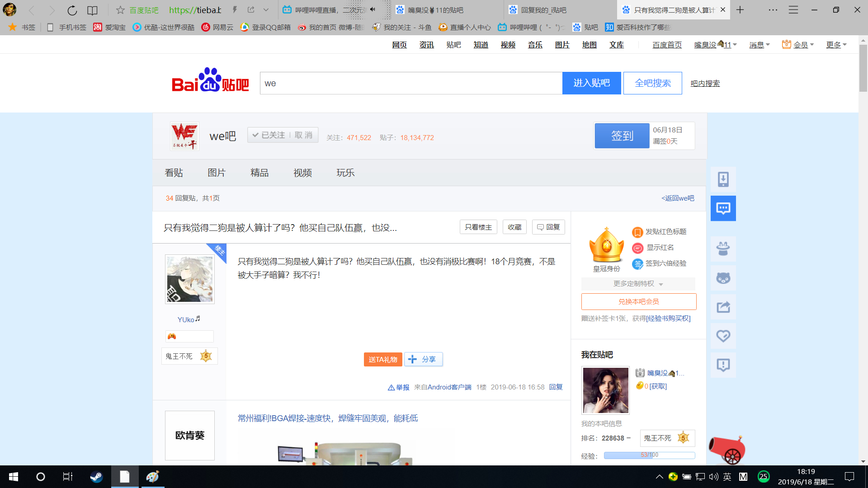The image size is (868, 488).
Task: Click the 兑换本吧会员 button
Action: click(x=639, y=301)
